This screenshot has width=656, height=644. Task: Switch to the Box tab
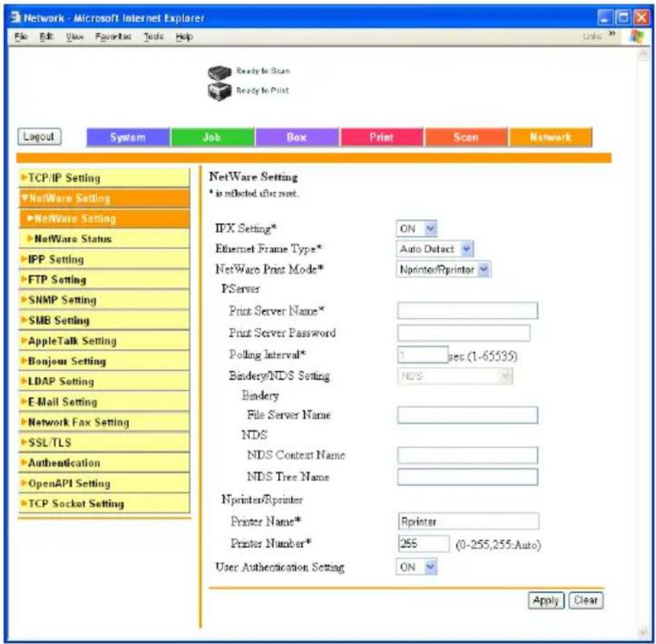click(297, 137)
